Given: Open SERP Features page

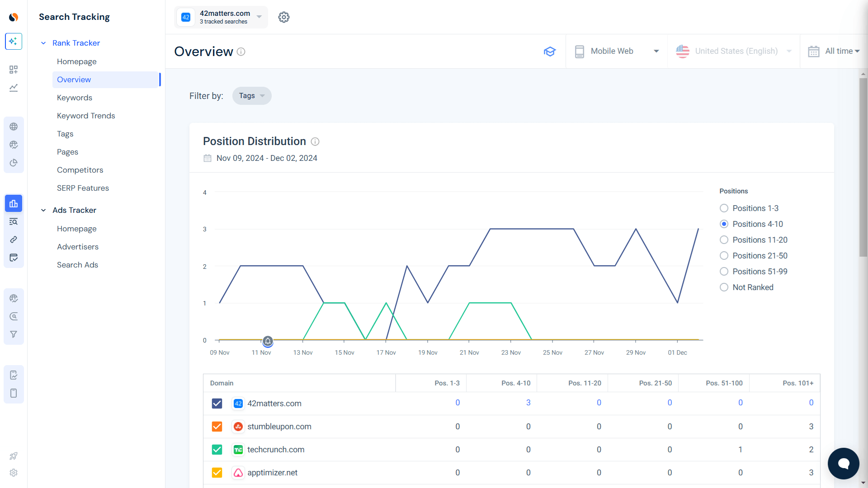Looking at the screenshot, I should (83, 188).
